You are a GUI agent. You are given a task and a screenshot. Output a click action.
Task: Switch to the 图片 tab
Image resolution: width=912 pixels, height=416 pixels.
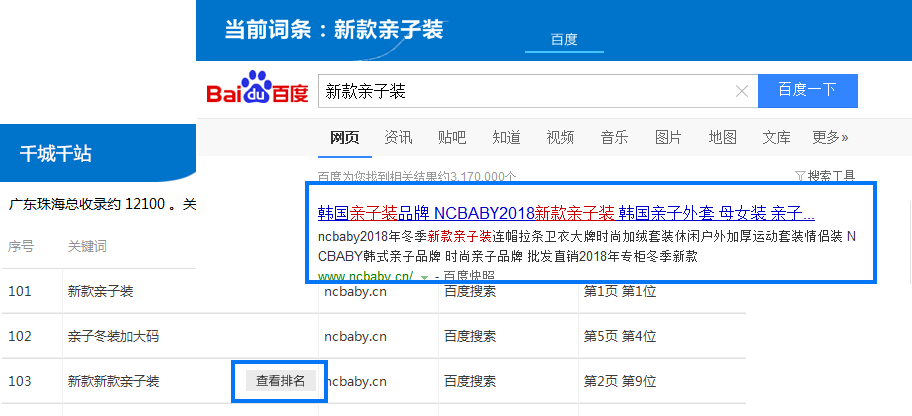pos(668,138)
